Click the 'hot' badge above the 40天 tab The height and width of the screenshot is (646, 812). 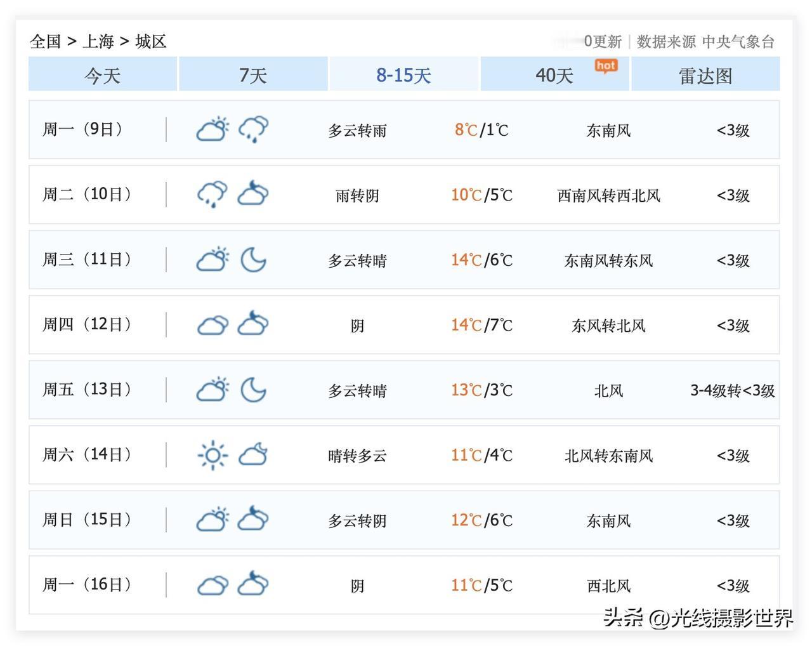(x=605, y=65)
